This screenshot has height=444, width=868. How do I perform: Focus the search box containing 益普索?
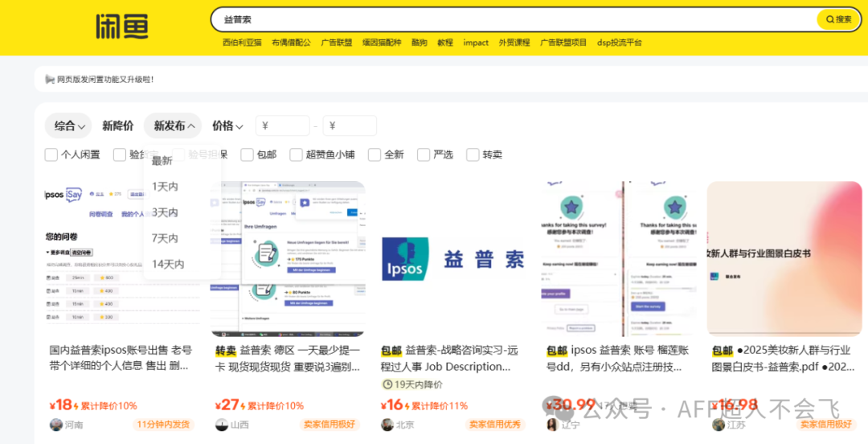[x=515, y=19]
